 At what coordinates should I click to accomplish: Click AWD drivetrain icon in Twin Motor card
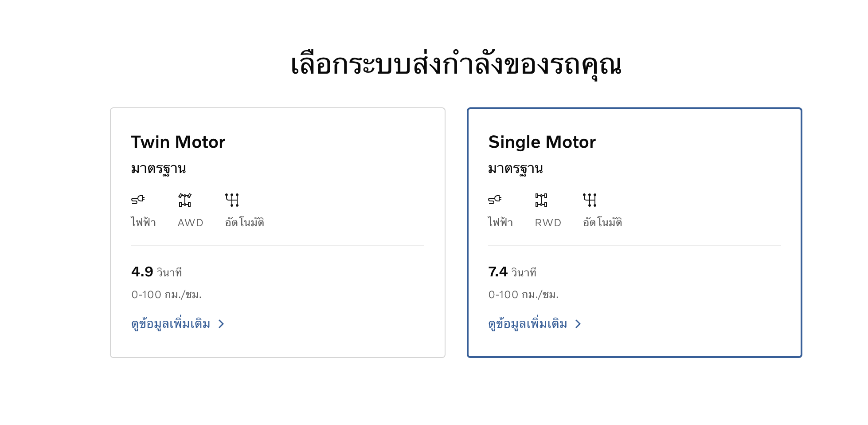[185, 200]
